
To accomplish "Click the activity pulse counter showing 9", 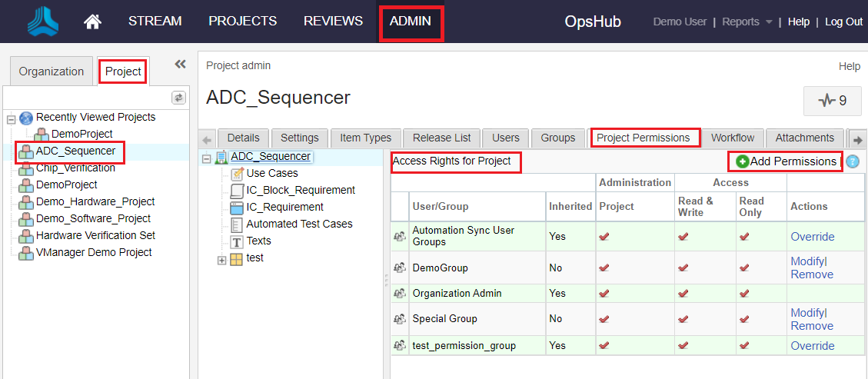I will 831,101.
